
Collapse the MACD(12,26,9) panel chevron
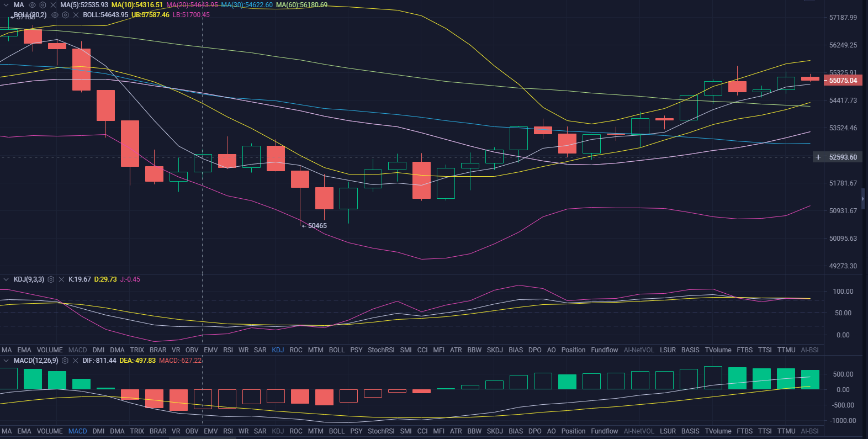6,361
